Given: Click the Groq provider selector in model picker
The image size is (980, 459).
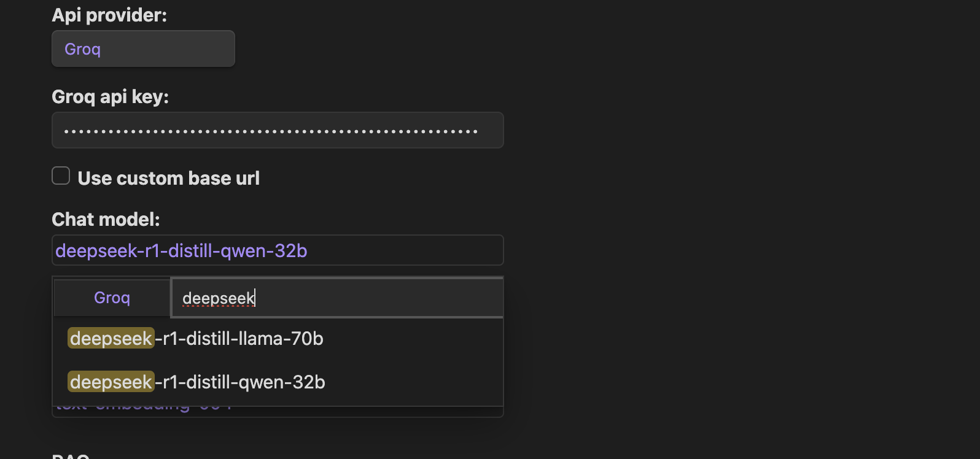Looking at the screenshot, I should pyautogui.click(x=112, y=298).
